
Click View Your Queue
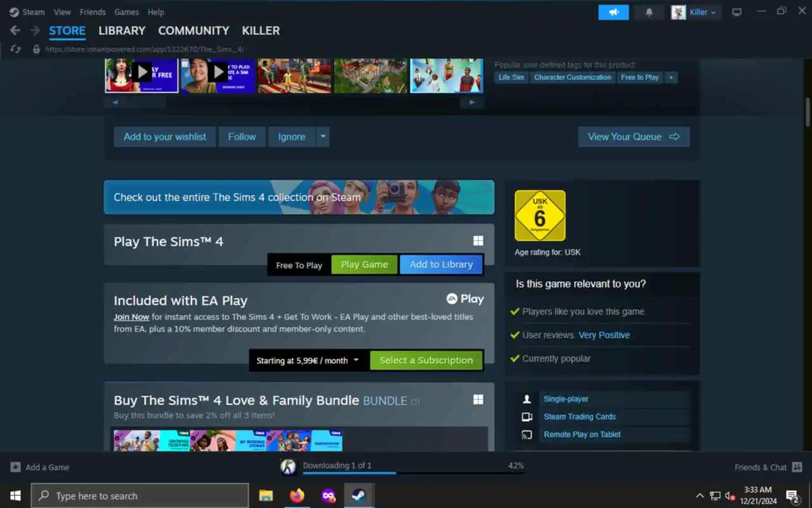(x=634, y=137)
